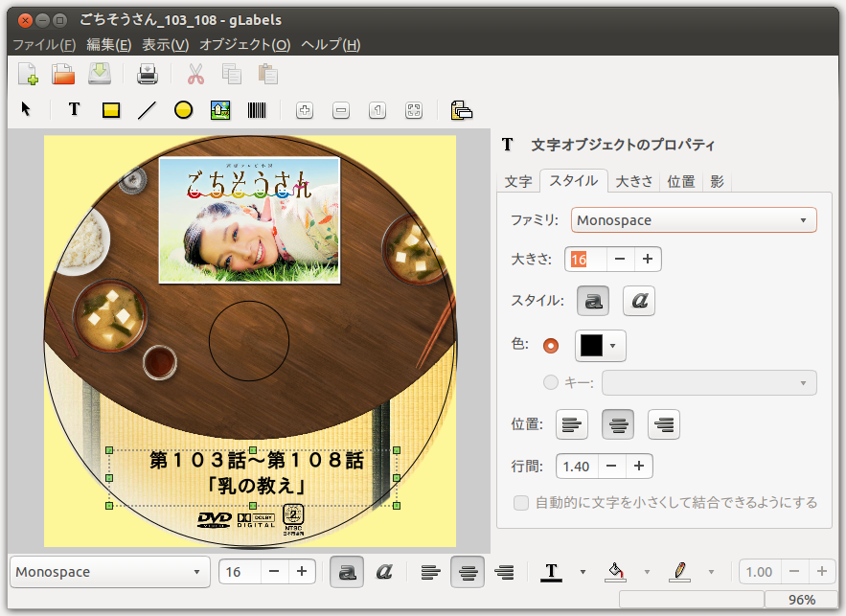Switch to the 文字 tab
This screenshot has width=846, height=616.
pyautogui.click(x=518, y=182)
